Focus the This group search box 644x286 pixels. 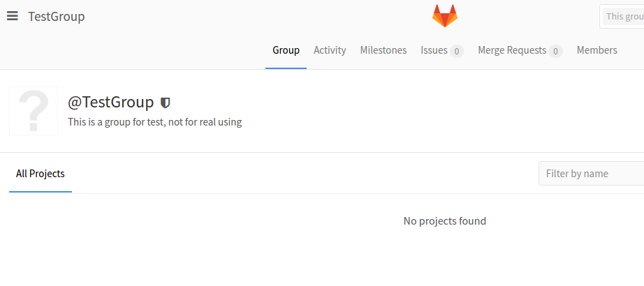point(622,17)
